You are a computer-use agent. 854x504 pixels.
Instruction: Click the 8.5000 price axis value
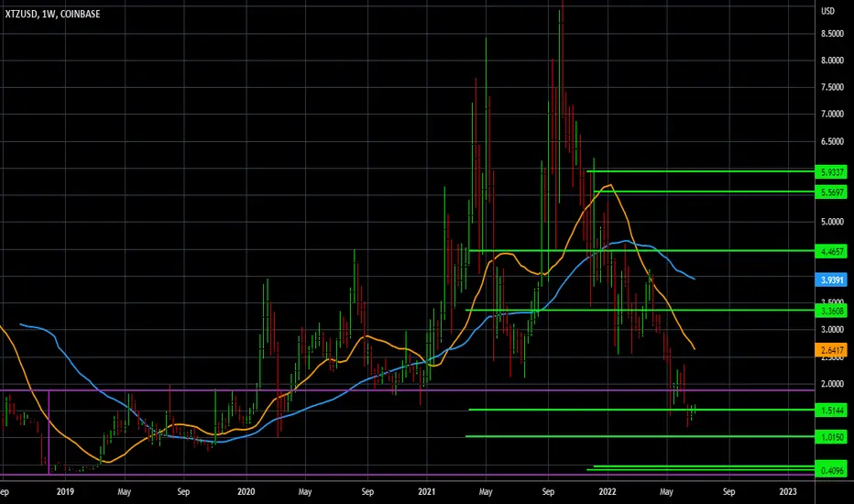(832, 34)
